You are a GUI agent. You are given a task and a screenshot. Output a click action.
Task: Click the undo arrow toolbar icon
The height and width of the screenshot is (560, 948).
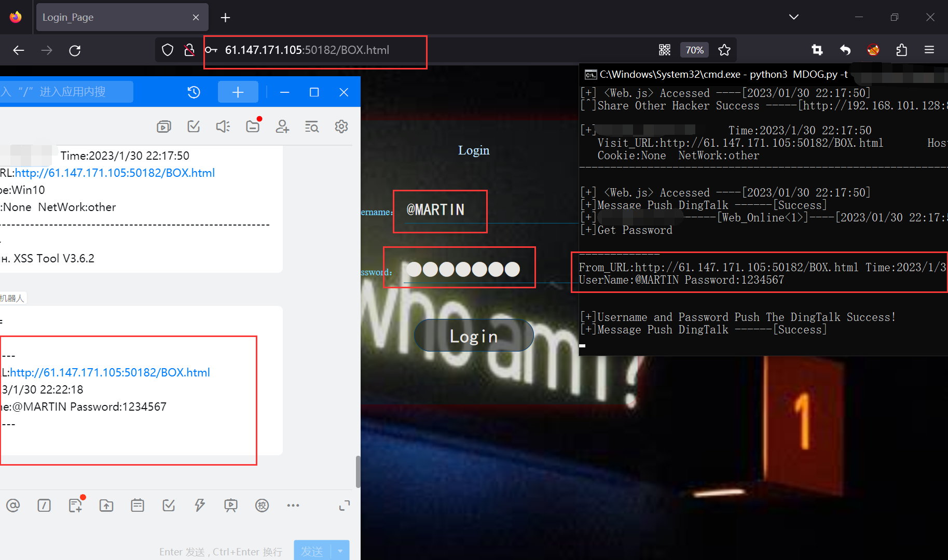[845, 50]
